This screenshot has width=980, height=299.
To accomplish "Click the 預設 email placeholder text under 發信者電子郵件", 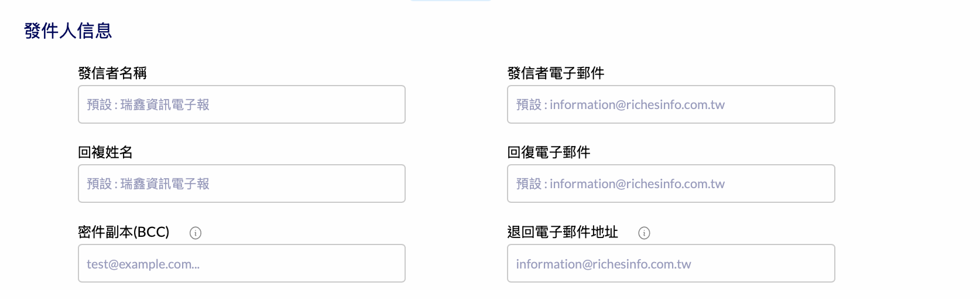I will pyautogui.click(x=621, y=105).
